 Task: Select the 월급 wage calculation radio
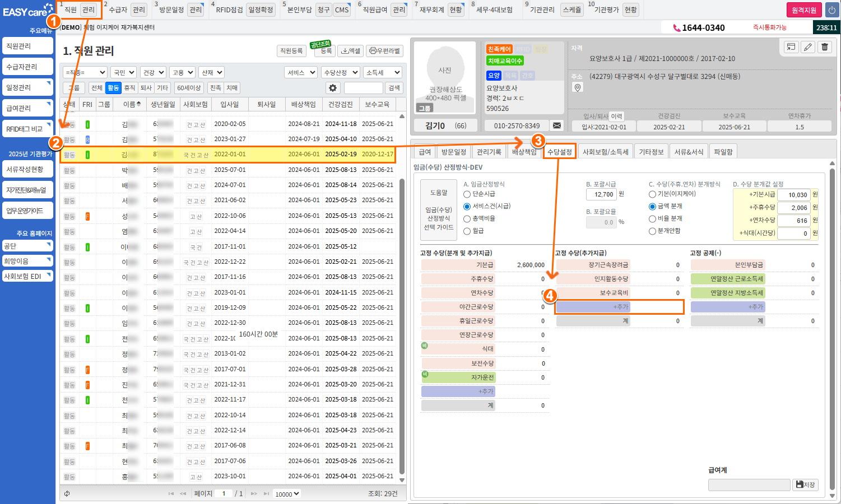(x=467, y=231)
